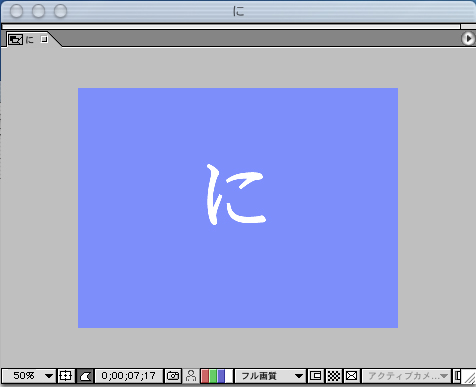Toggle the transparency grid checkerboard icon
The image size is (476, 387).
point(333,376)
